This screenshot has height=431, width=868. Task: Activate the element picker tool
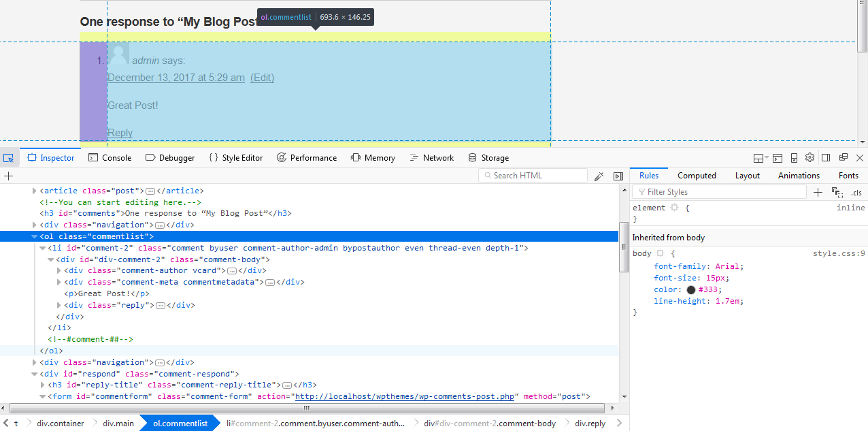9,157
